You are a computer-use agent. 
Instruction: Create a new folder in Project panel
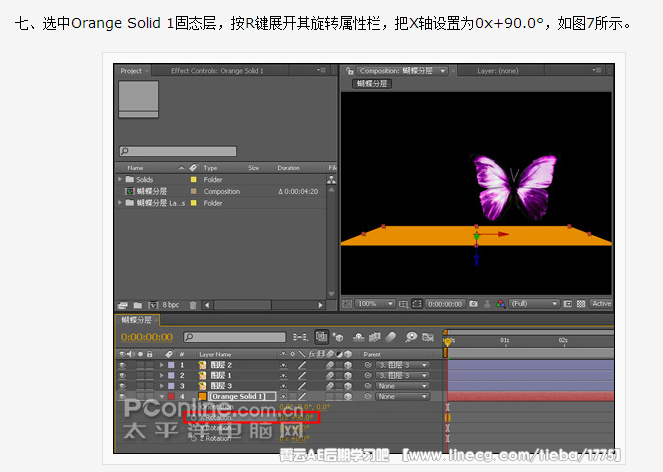coord(138,305)
